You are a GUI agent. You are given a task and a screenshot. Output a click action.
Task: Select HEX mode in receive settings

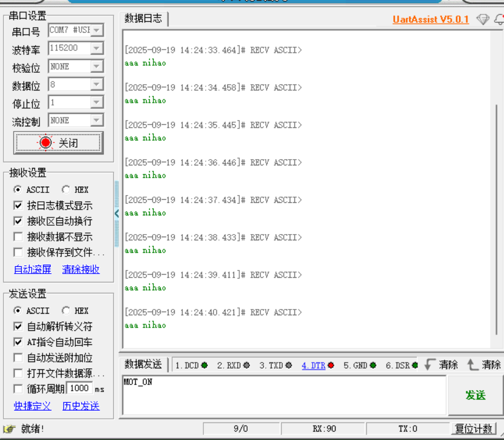click(x=67, y=189)
